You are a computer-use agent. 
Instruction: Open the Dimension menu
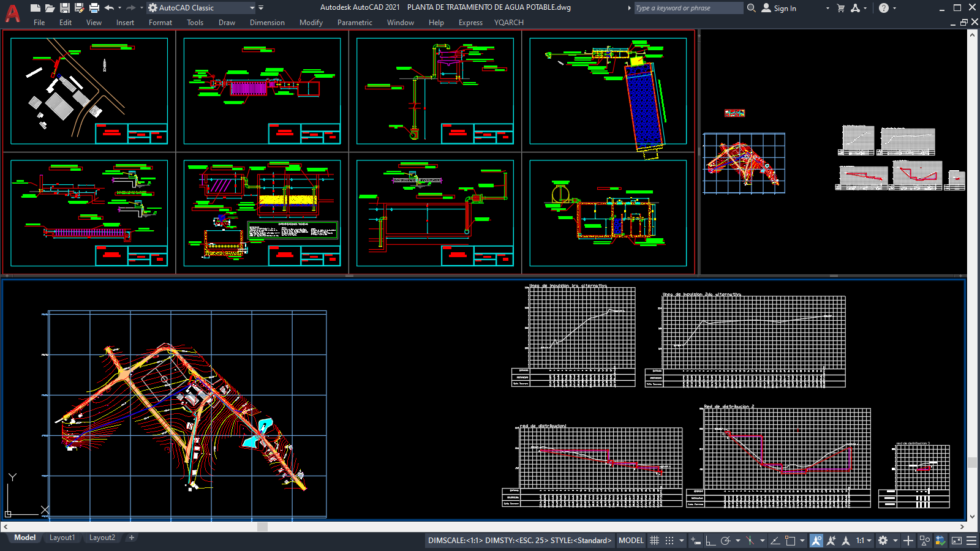267,23
